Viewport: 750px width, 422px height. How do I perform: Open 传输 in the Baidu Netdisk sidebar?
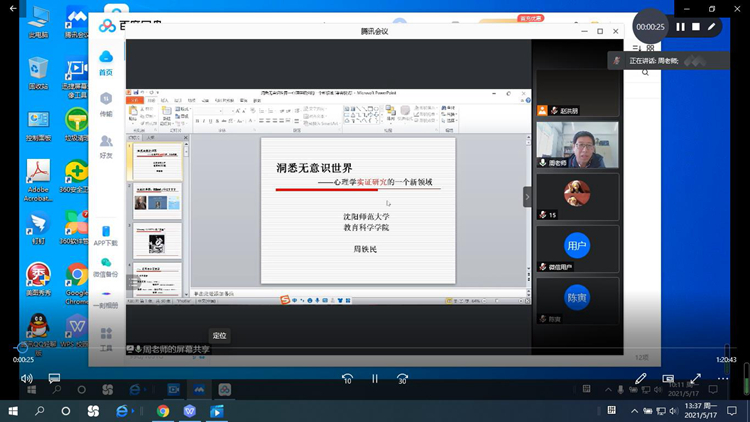(106, 104)
